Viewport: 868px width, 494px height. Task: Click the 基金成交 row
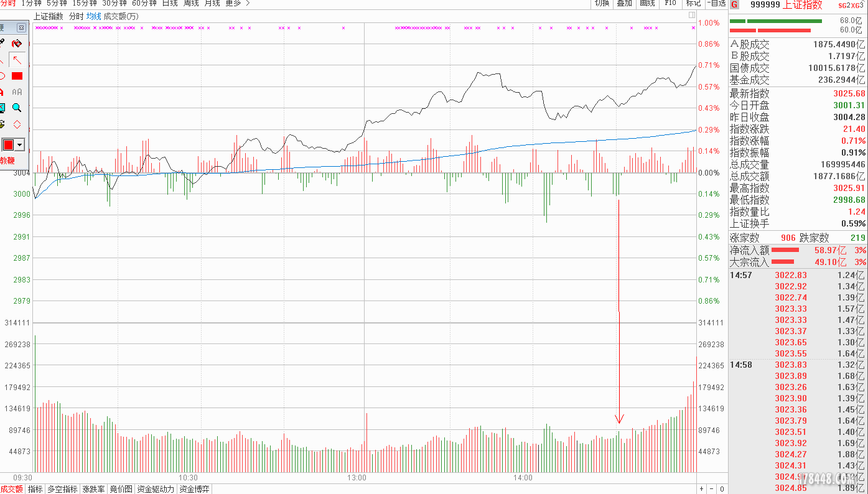pos(798,80)
